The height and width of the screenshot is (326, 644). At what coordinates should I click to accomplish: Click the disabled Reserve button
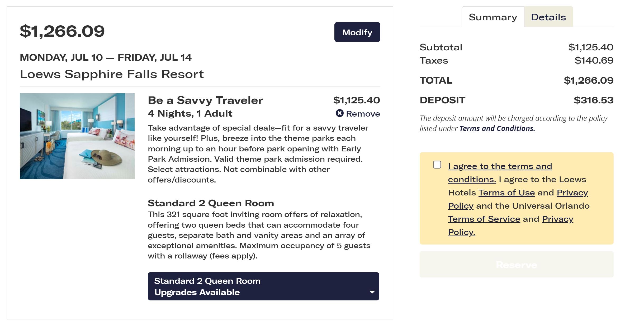pos(517,264)
